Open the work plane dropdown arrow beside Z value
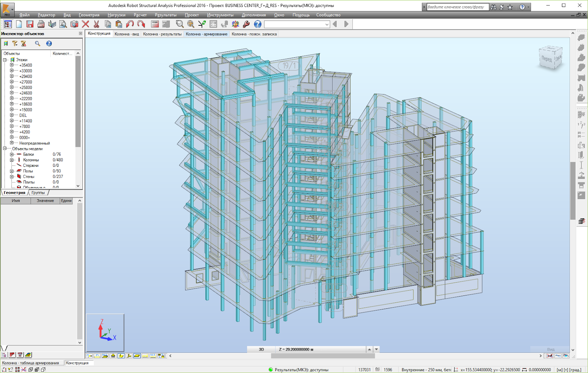 [376, 349]
